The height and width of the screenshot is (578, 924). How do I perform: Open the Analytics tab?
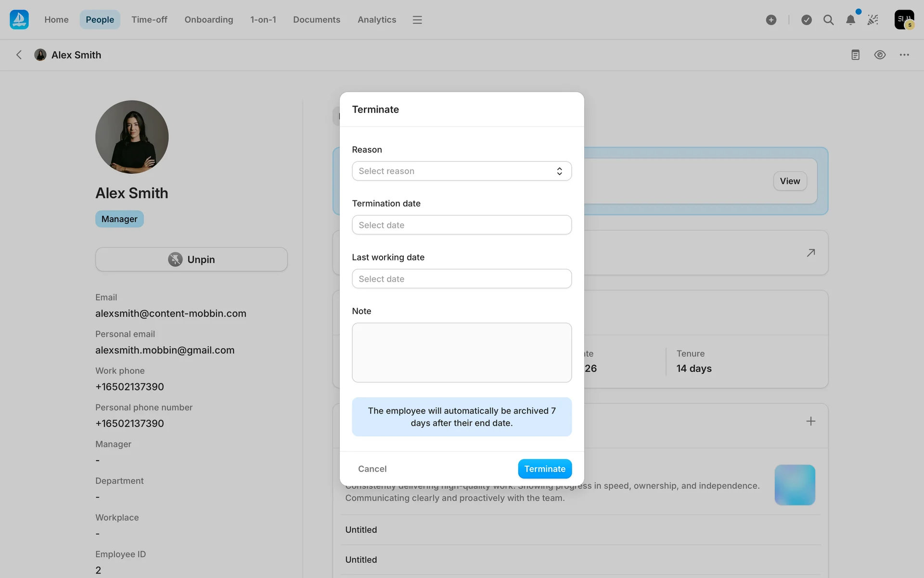[376, 20]
